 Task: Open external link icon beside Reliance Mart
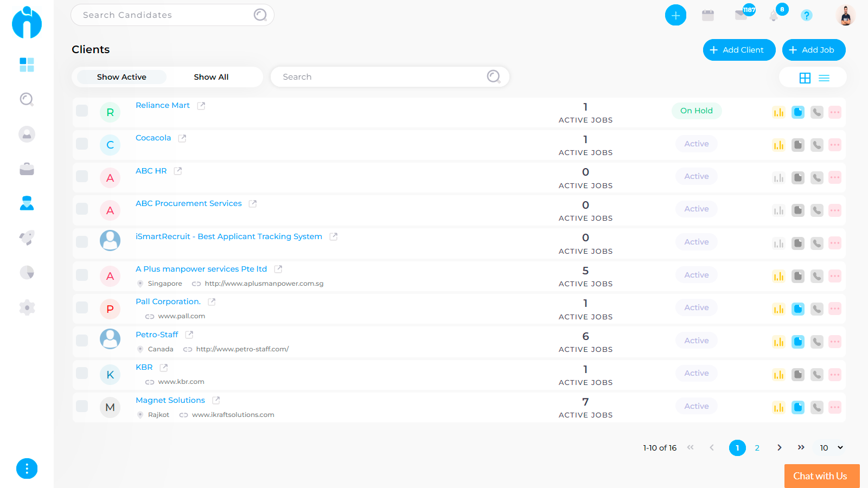201,106
